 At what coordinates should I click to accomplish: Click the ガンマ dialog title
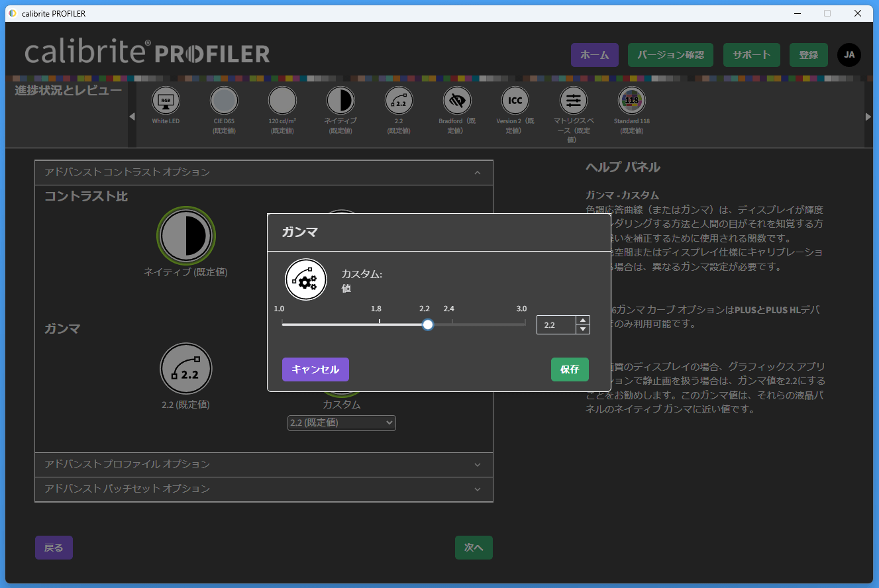point(299,232)
